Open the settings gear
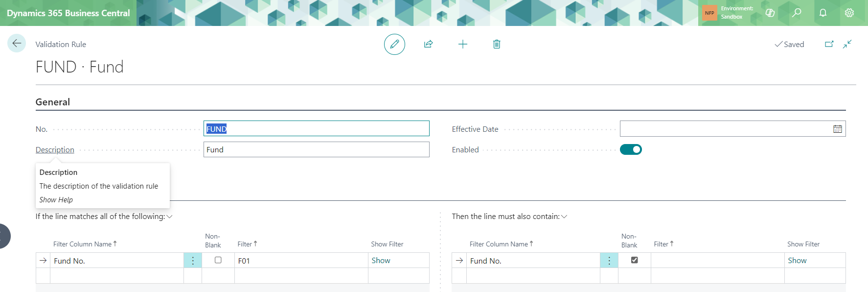This screenshot has height=292, width=868. point(849,13)
